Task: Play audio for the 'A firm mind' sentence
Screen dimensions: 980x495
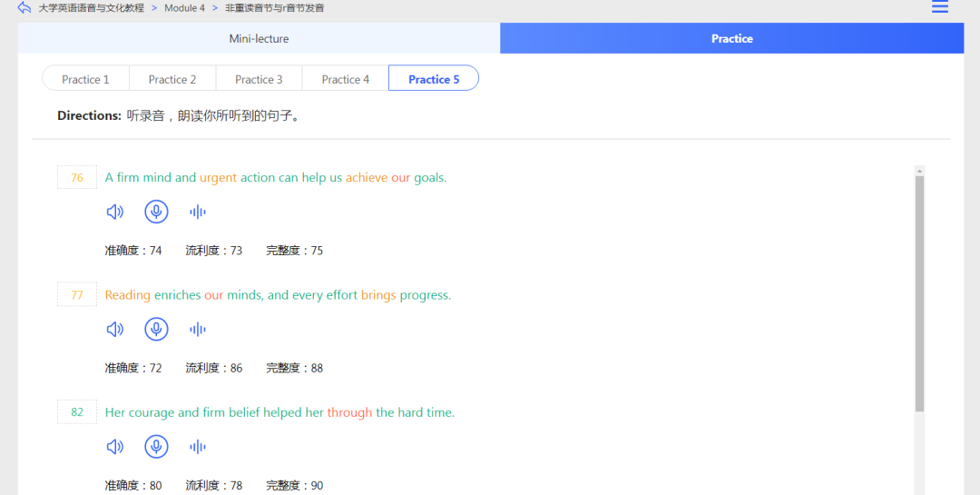Action: pyautogui.click(x=114, y=213)
